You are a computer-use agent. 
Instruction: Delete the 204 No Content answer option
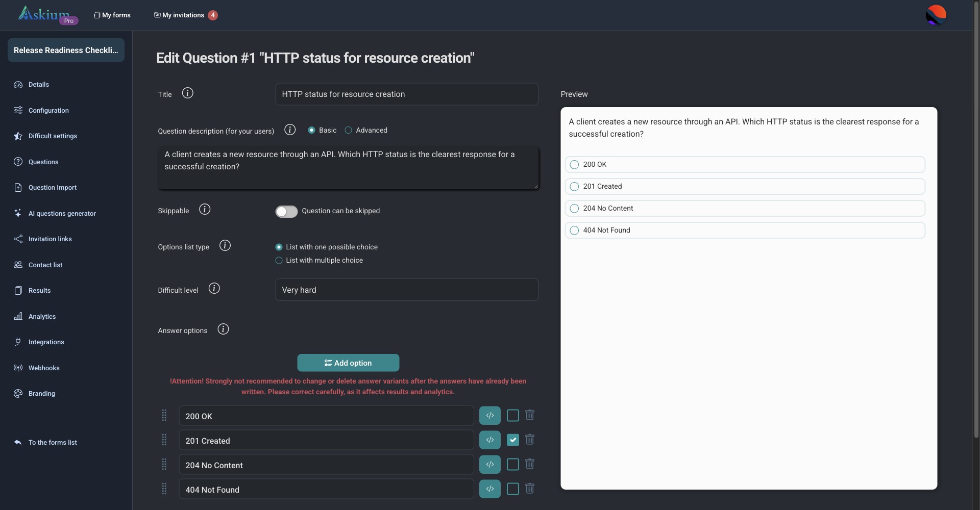click(530, 464)
